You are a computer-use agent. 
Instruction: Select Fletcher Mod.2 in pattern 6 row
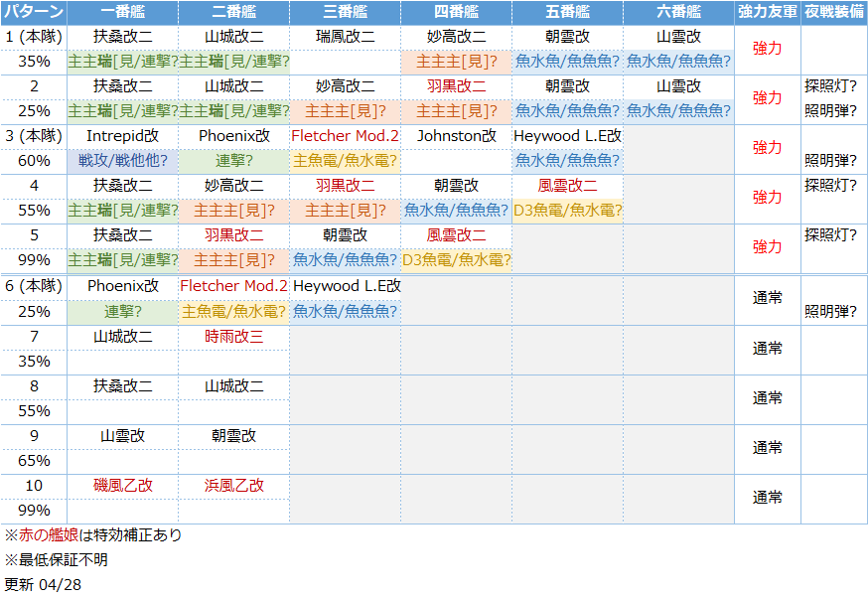(234, 286)
